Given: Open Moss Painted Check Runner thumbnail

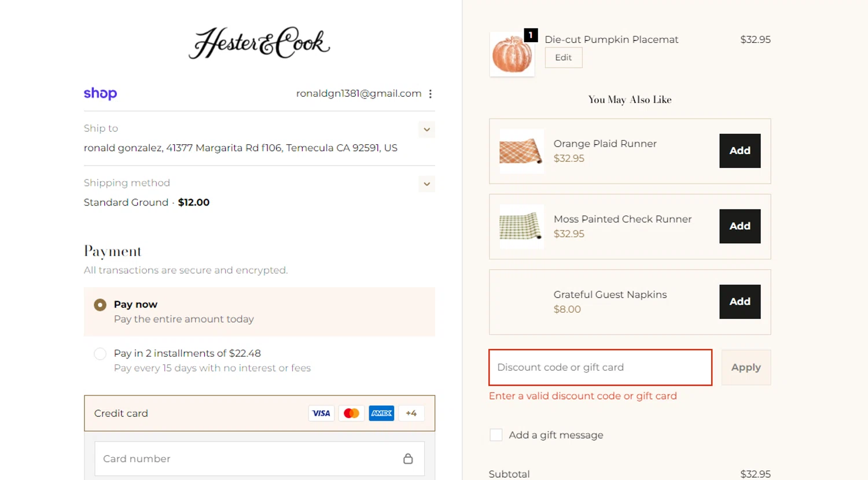Looking at the screenshot, I should [521, 226].
